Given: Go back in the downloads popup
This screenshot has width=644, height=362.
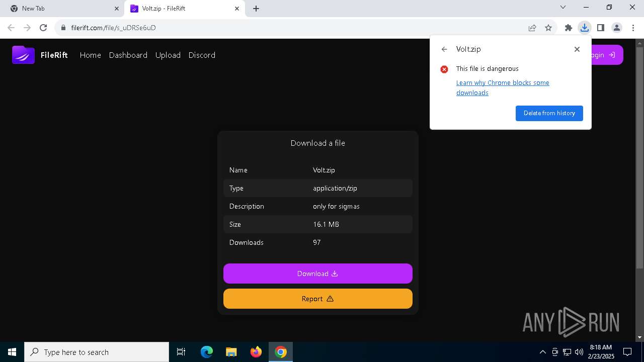Looking at the screenshot, I should coord(444,49).
